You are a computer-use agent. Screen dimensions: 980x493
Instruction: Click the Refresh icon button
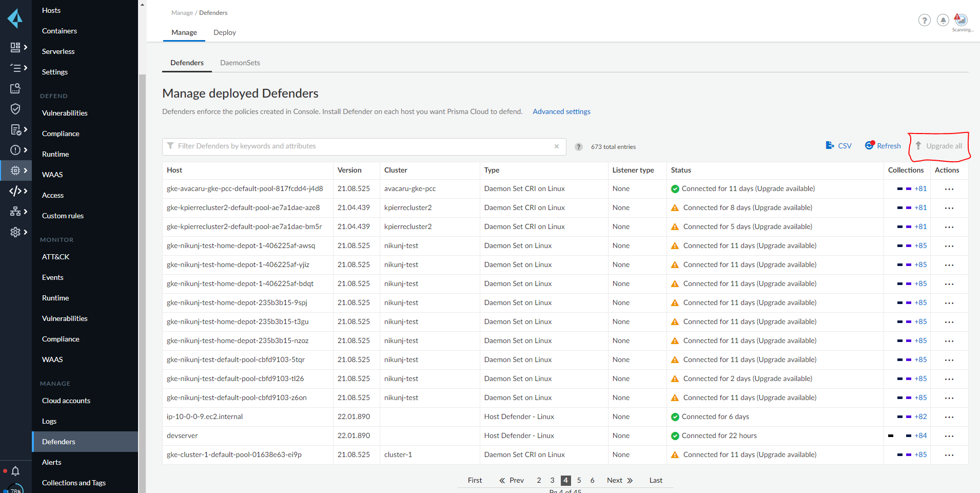pos(870,146)
